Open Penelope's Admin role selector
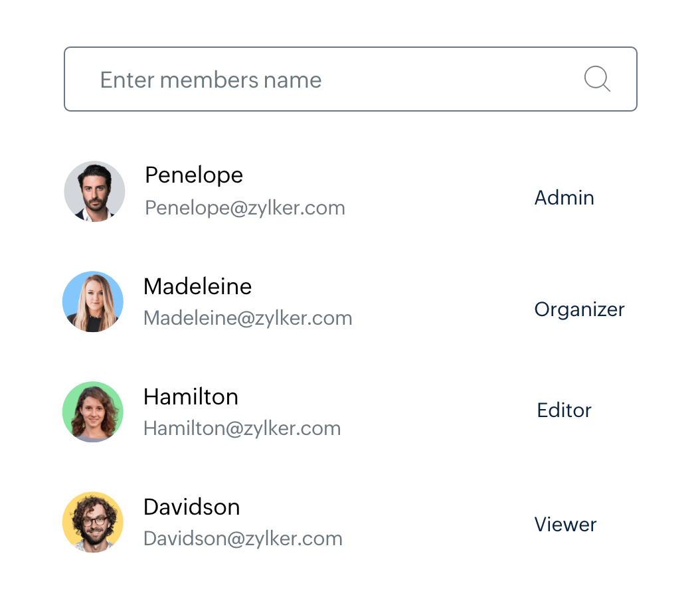The image size is (700, 603). (x=564, y=198)
